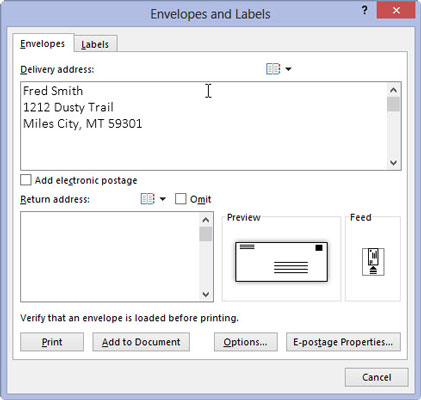
Task: Click the Return address scrollbar thumb
Action: tap(206, 234)
